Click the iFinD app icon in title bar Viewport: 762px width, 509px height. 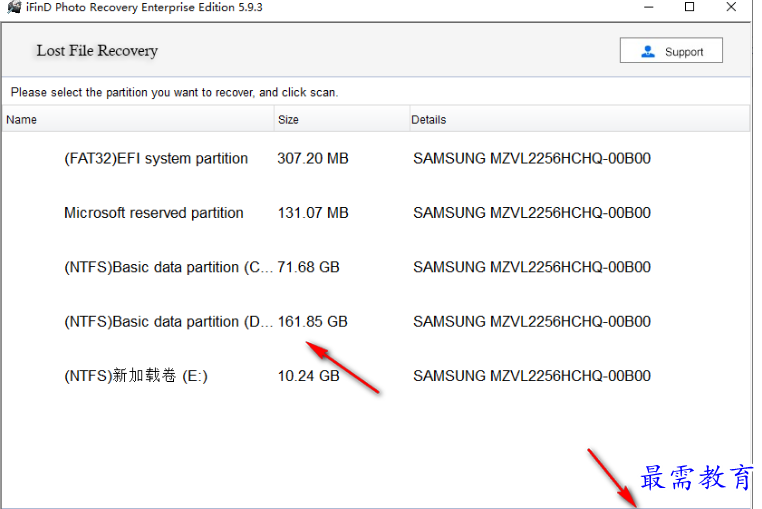click(14, 7)
